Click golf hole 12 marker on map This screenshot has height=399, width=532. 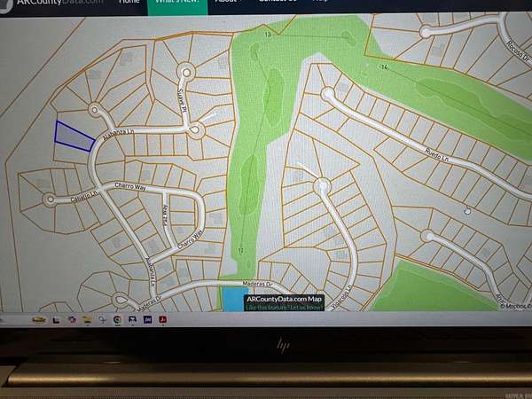click(241, 251)
